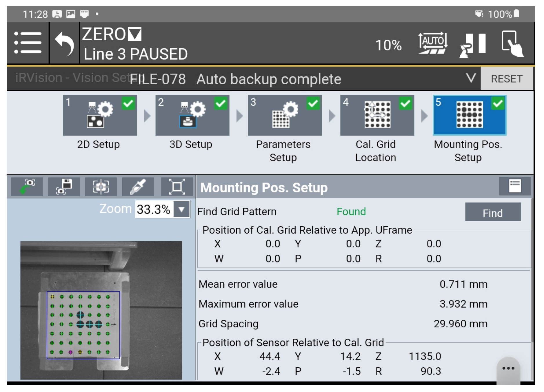
Task: Go to the 3D Setup step
Action: pos(192,115)
